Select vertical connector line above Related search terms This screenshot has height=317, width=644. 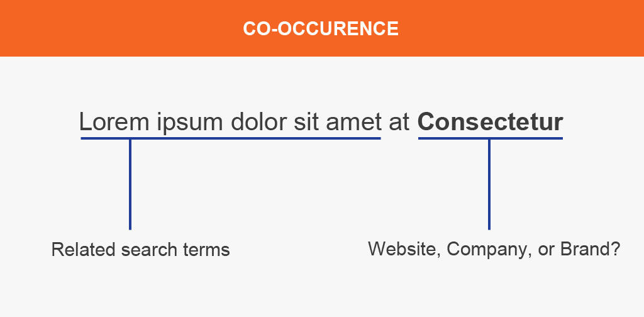(x=130, y=184)
